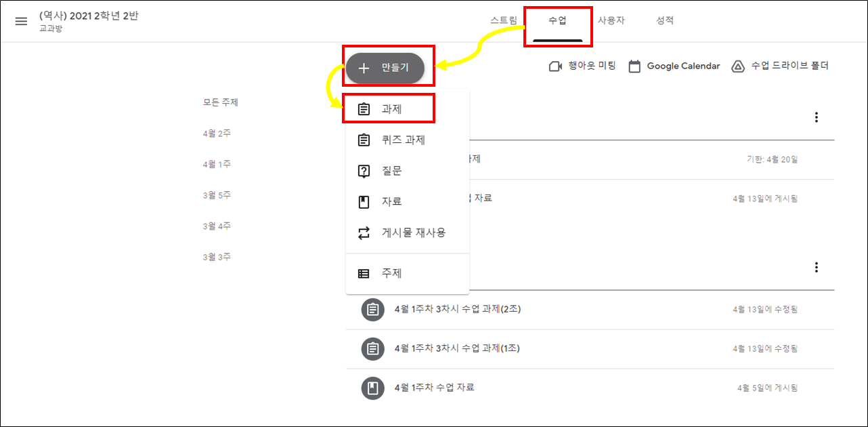The width and height of the screenshot is (868, 427).
Task: Open the 성적 grades tab
Action: pos(665,20)
